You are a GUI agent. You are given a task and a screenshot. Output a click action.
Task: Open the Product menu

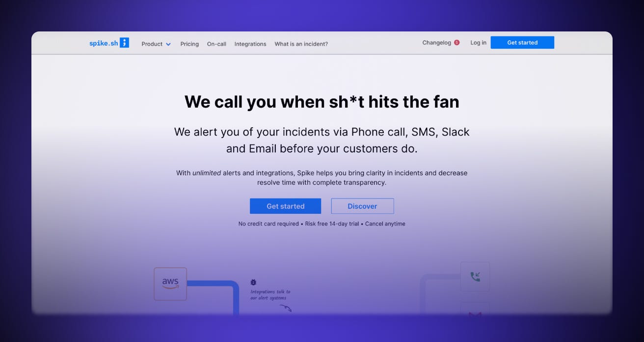(x=156, y=44)
